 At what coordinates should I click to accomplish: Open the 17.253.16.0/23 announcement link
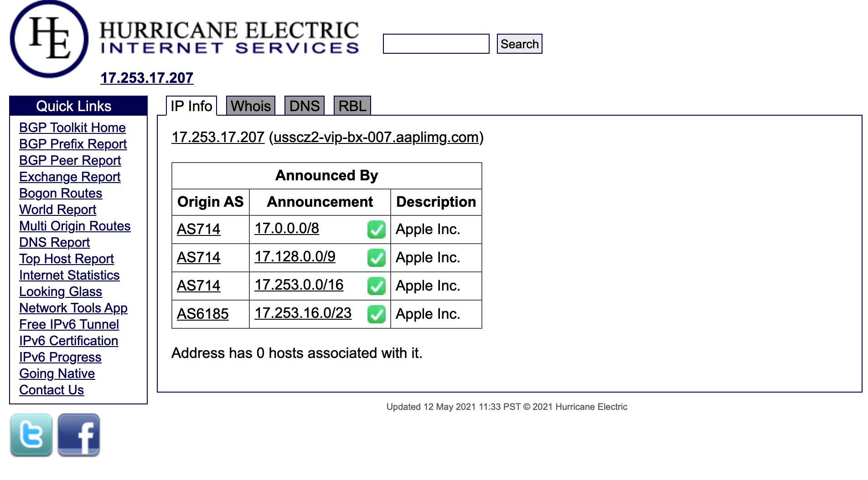pos(303,313)
